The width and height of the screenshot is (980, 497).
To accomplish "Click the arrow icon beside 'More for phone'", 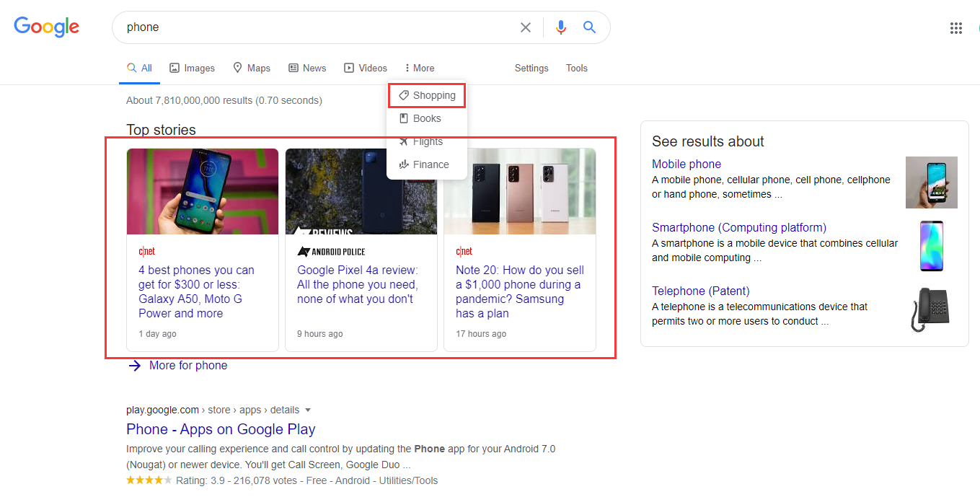I will (134, 366).
